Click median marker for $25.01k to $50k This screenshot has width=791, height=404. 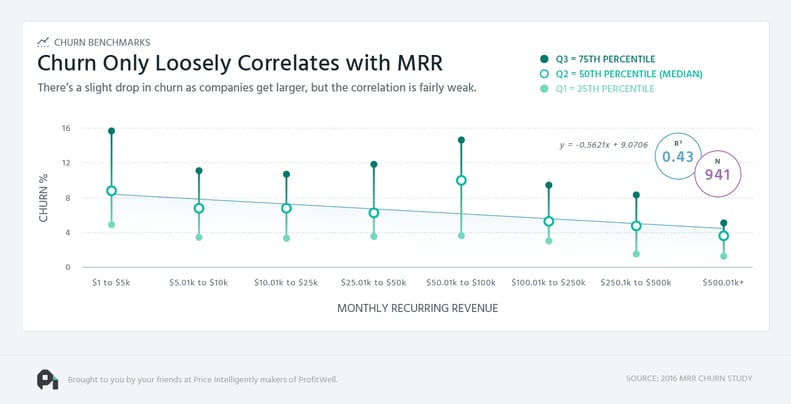(374, 213)
